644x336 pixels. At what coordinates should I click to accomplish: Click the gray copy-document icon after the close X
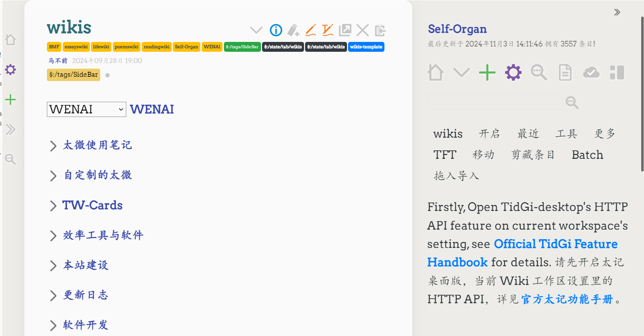click(x=380, y=30)
